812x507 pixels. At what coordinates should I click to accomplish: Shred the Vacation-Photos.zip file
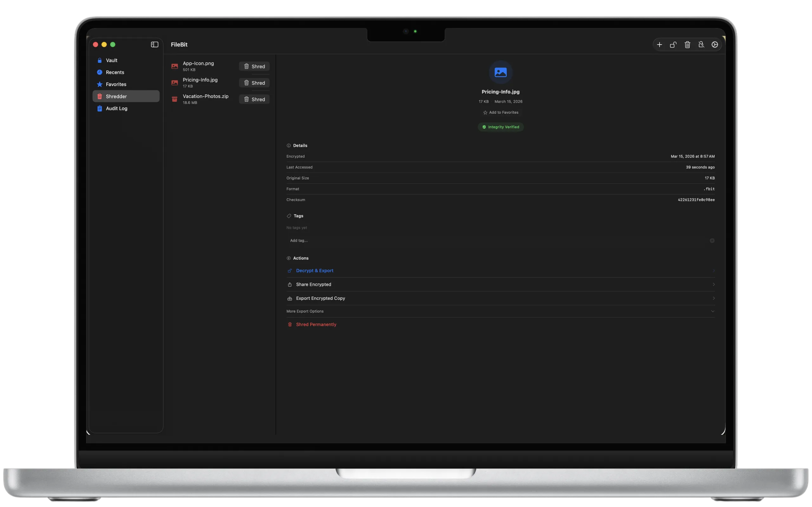(254, 99)
